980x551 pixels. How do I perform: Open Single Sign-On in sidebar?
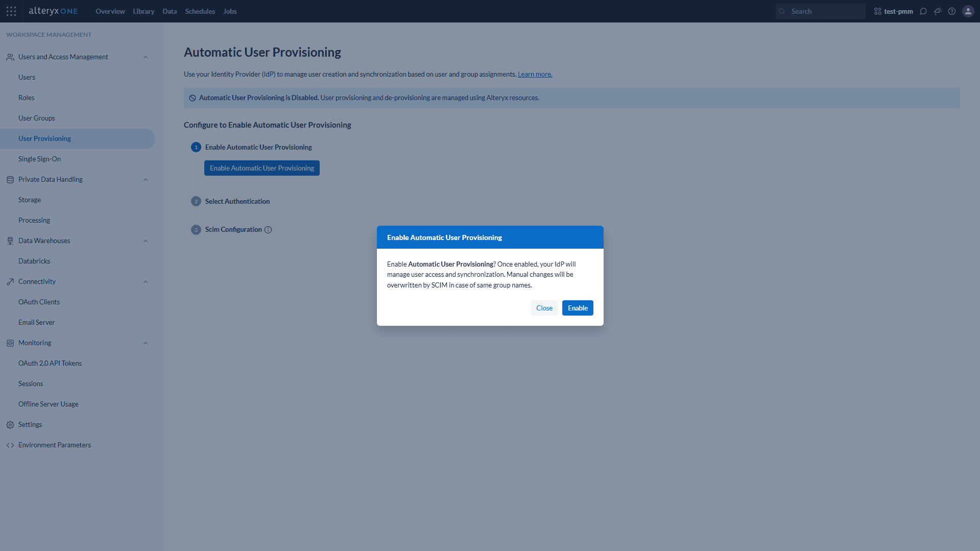click(x=39, y=159)
